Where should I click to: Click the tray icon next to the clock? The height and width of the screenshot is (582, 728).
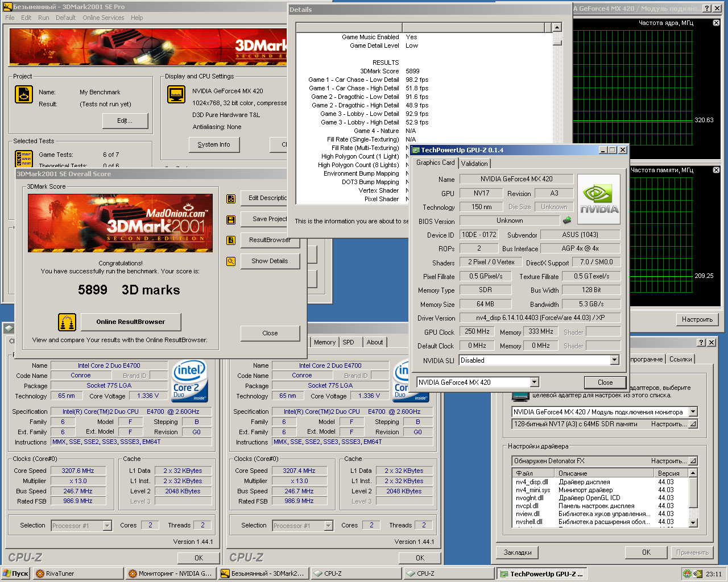pyautogui.click(x=698, y=573)
